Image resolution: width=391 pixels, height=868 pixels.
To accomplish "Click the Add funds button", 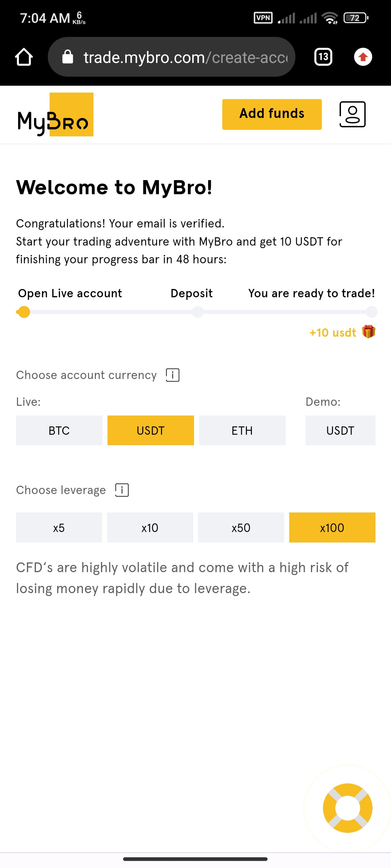I will (272, 114).
